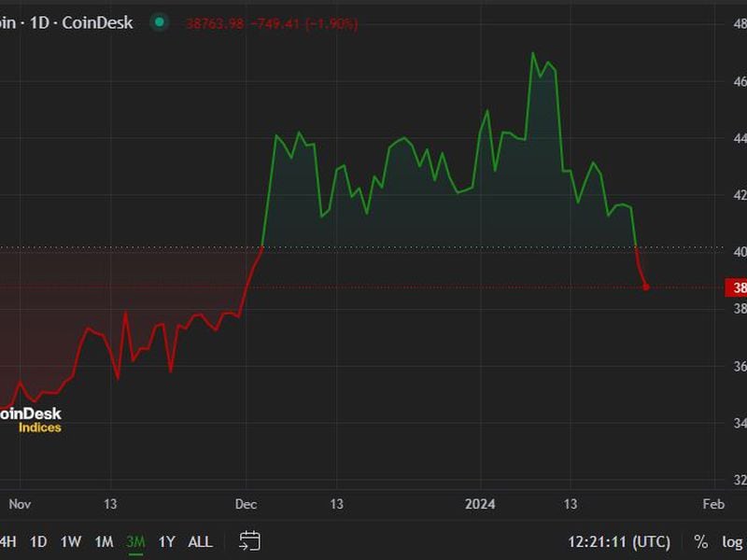Click the dotted 40,000 price level line
Viewport: 747px width, 560px height.
click(373, 247)
